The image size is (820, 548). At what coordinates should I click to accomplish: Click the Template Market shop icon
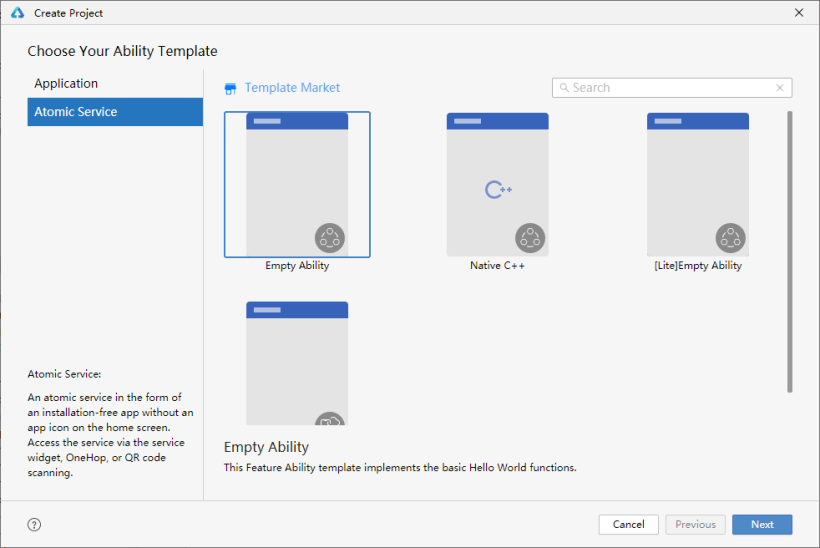[230, 88]
